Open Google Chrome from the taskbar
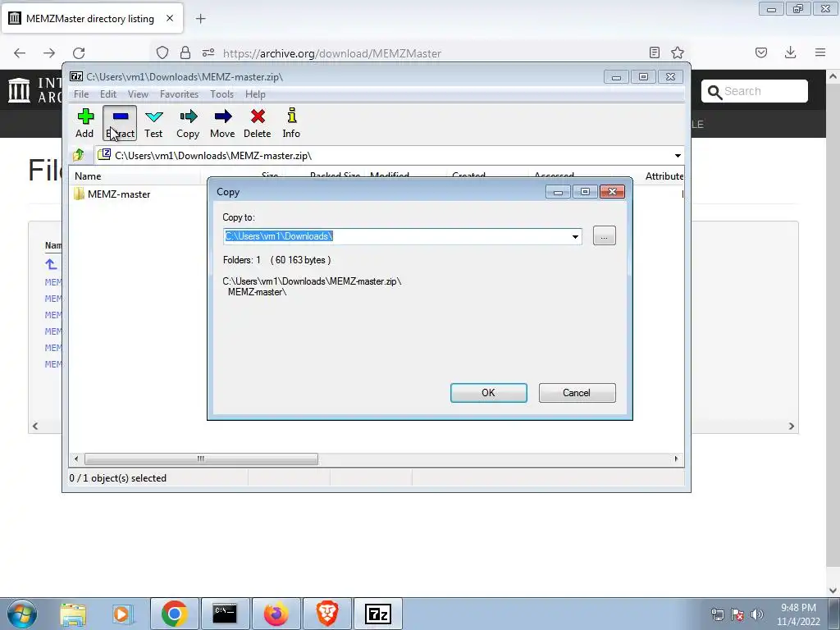 point(174,614)
